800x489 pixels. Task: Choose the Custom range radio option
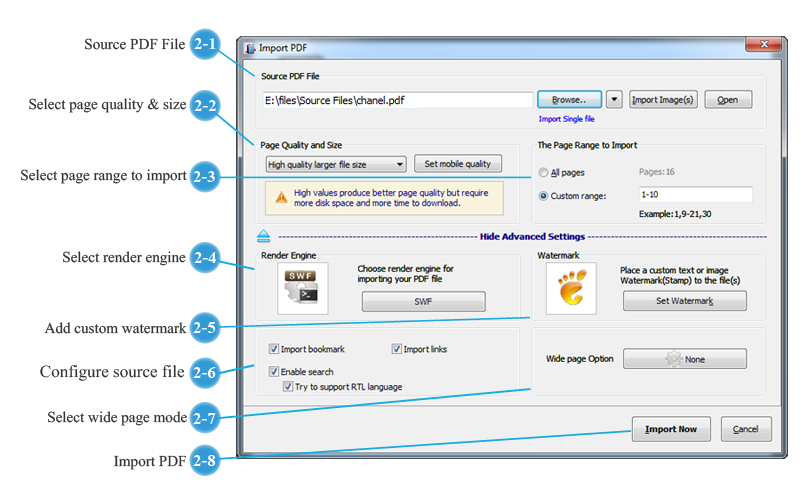[x=543, y=196]
